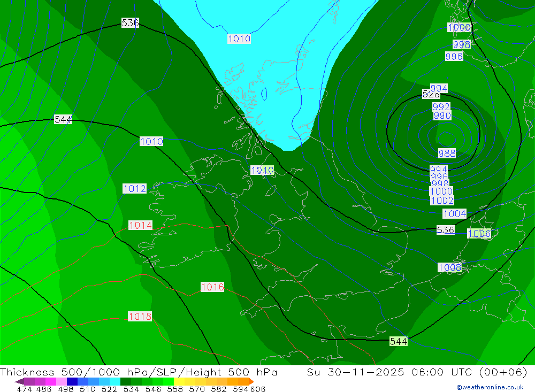Select the legend value 534

pos(132,389)
